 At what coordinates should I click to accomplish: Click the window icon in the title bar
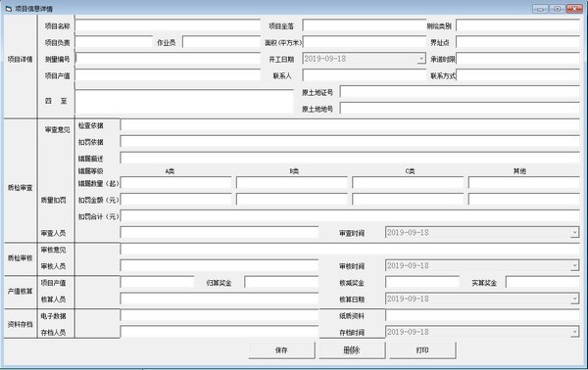click(9, 8)
